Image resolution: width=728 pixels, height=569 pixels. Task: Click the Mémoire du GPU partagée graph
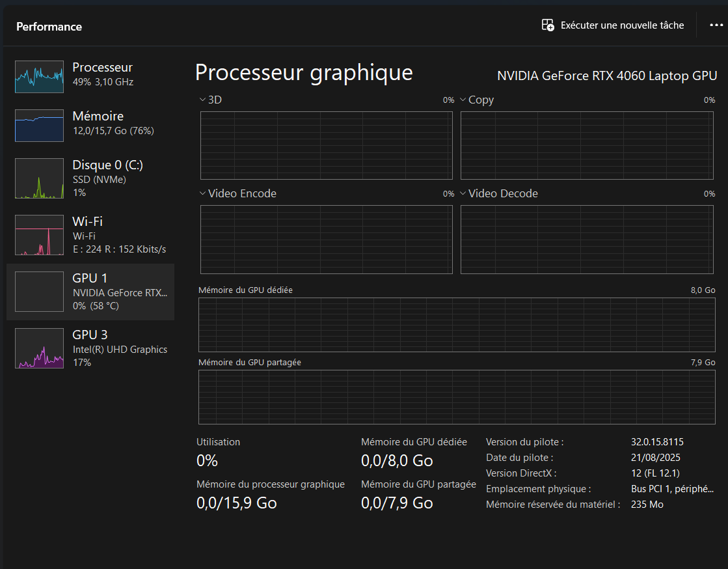click(x=456, y=396)
